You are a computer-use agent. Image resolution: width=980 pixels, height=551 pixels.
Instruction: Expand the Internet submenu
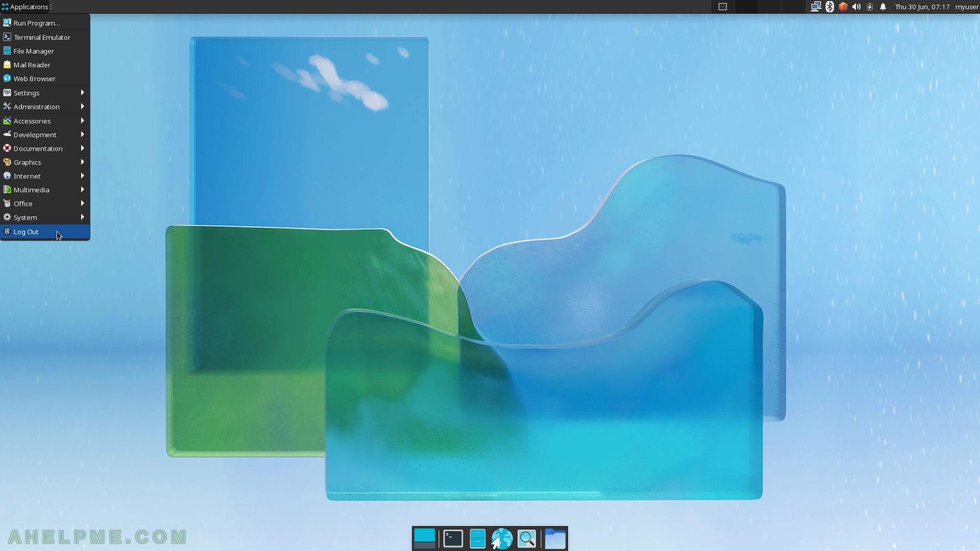pyautogui.click(x=45, y=176)
